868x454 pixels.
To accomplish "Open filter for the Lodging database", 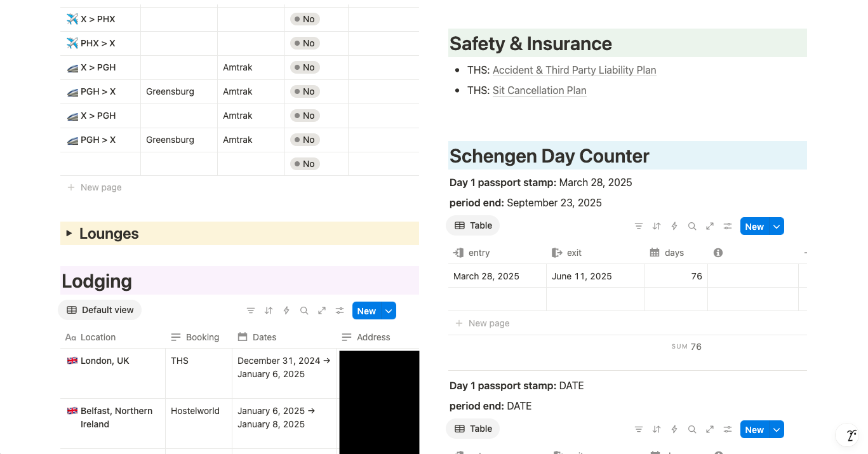I will pos(251,311).
